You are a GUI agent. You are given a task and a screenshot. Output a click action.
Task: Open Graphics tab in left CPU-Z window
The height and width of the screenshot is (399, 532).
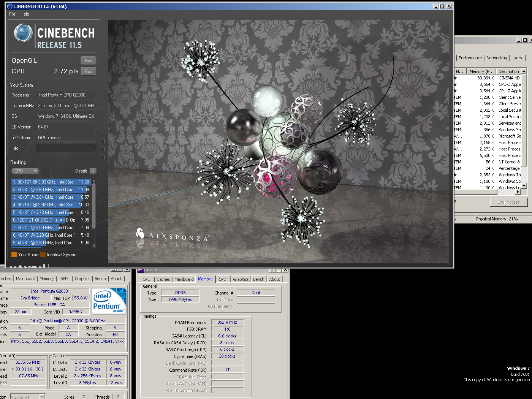(82, 279)
